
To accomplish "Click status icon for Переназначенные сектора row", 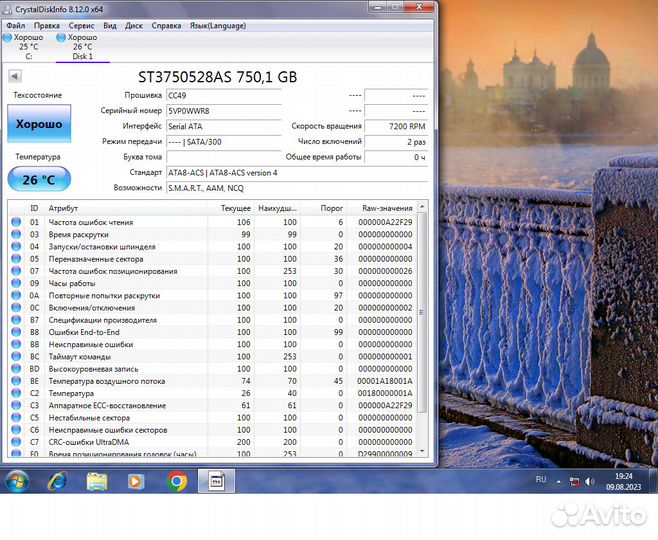I will 16,258.
